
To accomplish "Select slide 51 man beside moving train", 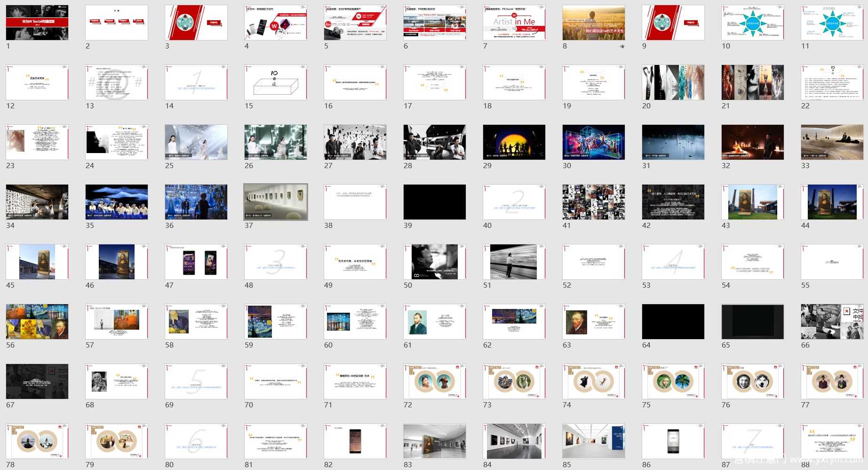I will tap(514, 262).
